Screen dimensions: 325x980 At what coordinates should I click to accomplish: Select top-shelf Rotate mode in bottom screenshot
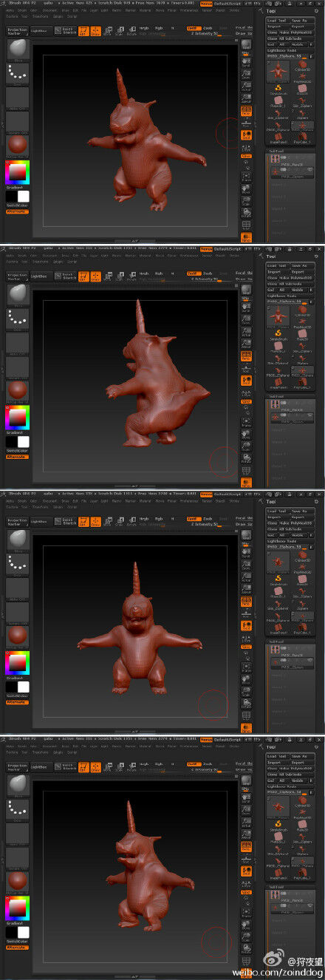[131, 766]
